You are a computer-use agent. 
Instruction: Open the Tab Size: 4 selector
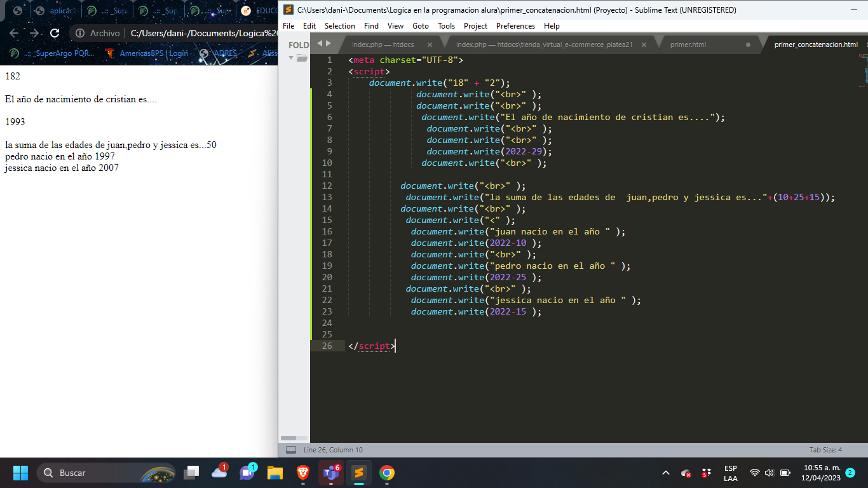point(825,450)
